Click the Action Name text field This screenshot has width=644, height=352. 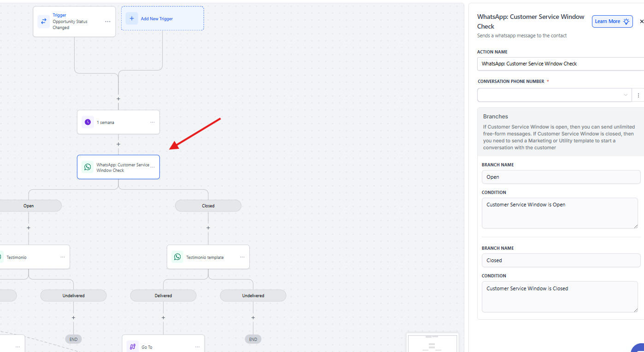pyautogui.click(x=560, y=64)
